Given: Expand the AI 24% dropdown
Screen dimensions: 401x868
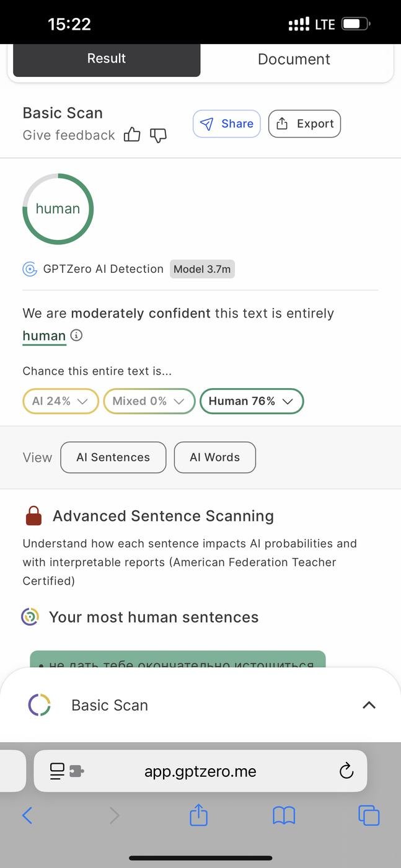Looking at the screenshot, I should pos(61,401).
